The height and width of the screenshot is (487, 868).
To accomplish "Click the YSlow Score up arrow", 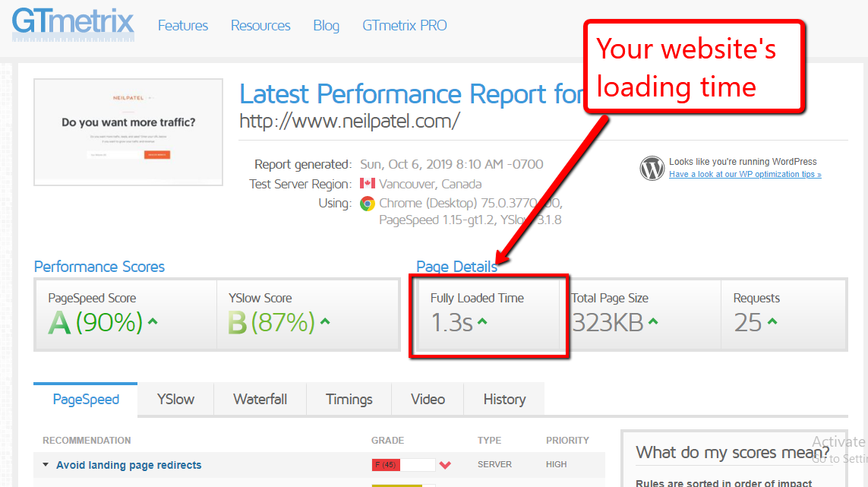I will point(325,321).
